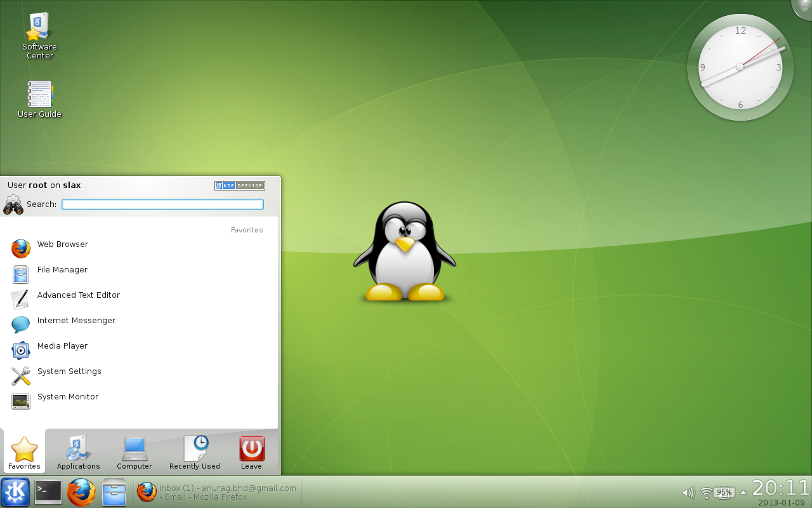Launch terminal from the taskbar

[x=48, y=492]
